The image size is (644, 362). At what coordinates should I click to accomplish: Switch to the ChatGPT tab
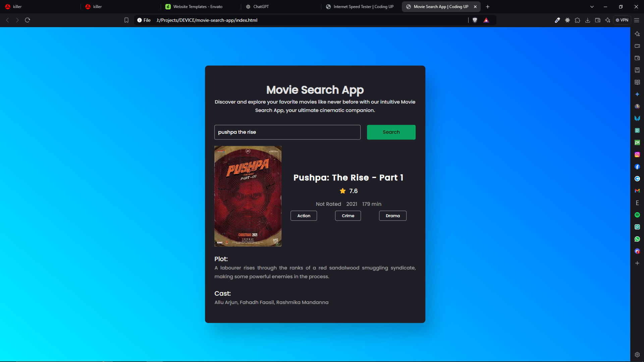click(281, 7)
